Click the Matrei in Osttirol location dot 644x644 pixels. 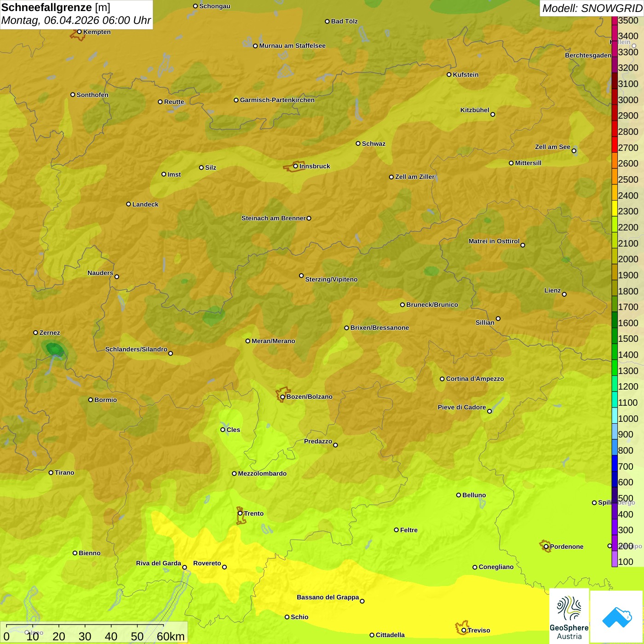click(523, 245)
